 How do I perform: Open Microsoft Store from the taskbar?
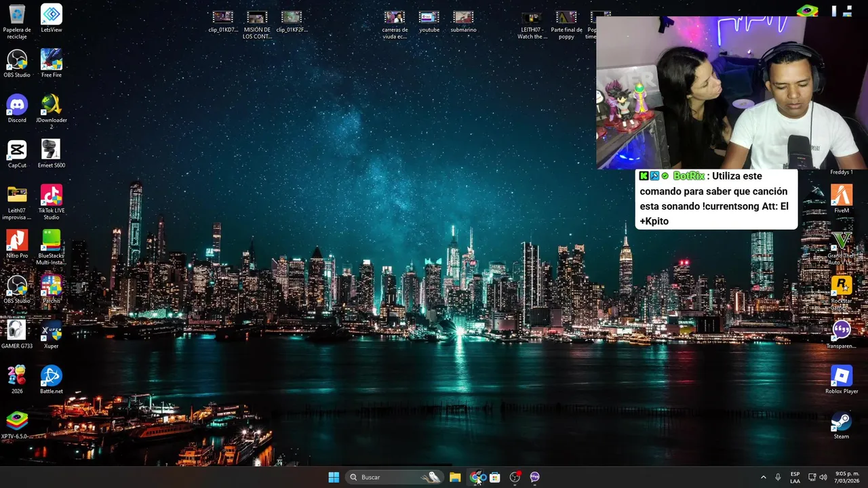pyautogui.click(x=495, y=477)
